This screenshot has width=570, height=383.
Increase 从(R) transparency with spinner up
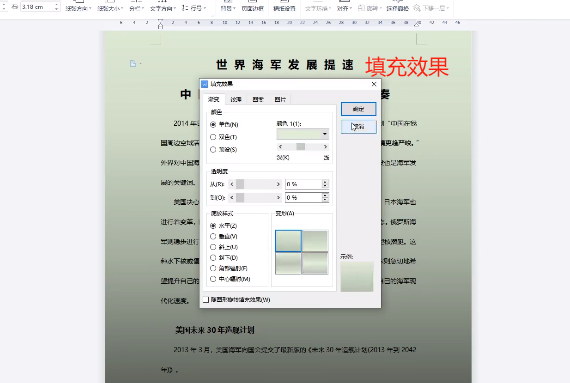coord(325,182)
